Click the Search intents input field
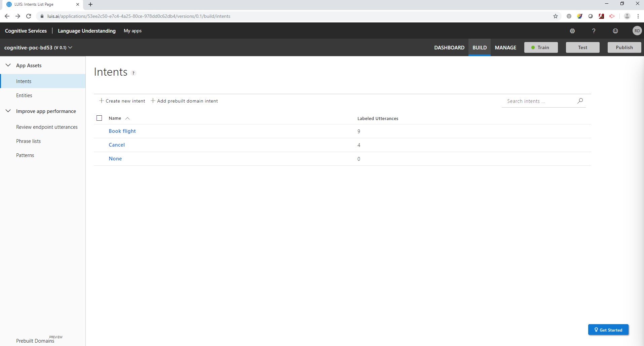Screen dimensions: 644x346 [538, 101]
